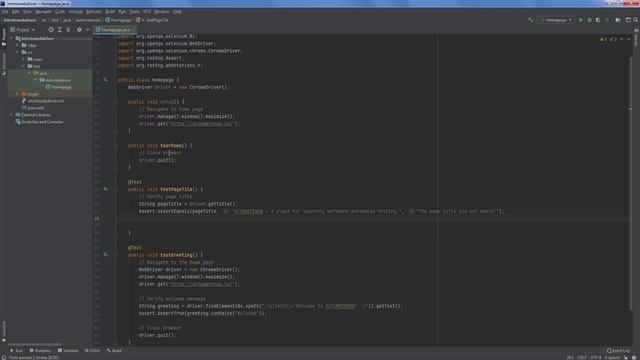
Task: Click the yellow warnings indicator in editor
Action: pyautogui.click(x=603, y=39)
